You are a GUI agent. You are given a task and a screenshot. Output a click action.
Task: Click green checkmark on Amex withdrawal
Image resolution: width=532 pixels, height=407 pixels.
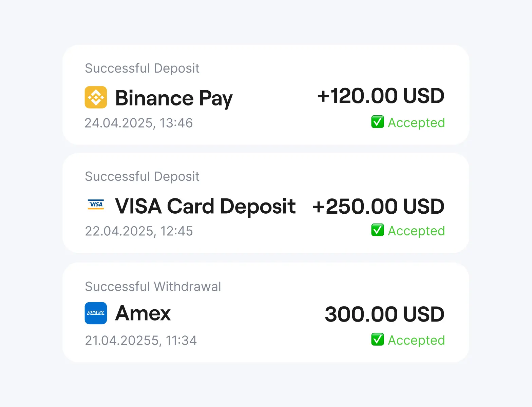pyautogui.click(x=378, y=339)
